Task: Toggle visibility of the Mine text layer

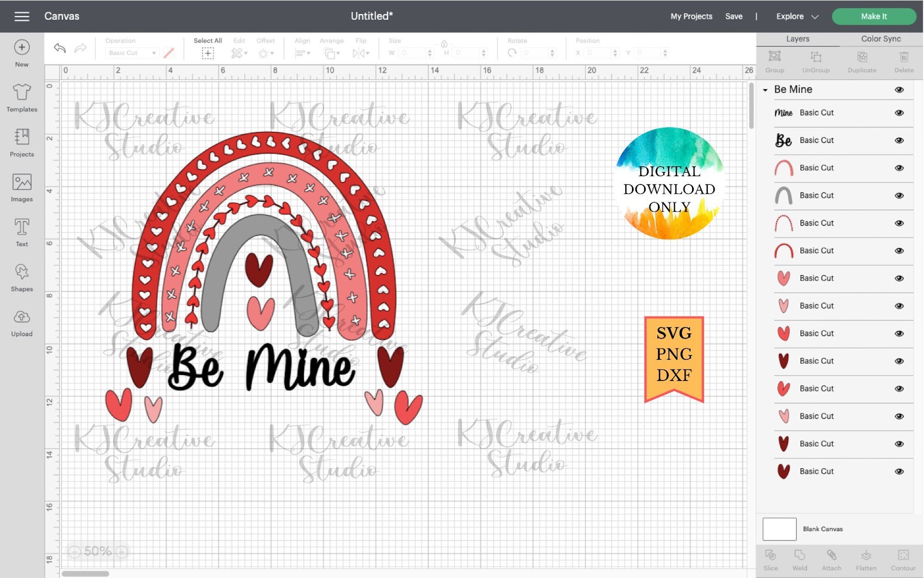Action: click(x=899, y=113)
